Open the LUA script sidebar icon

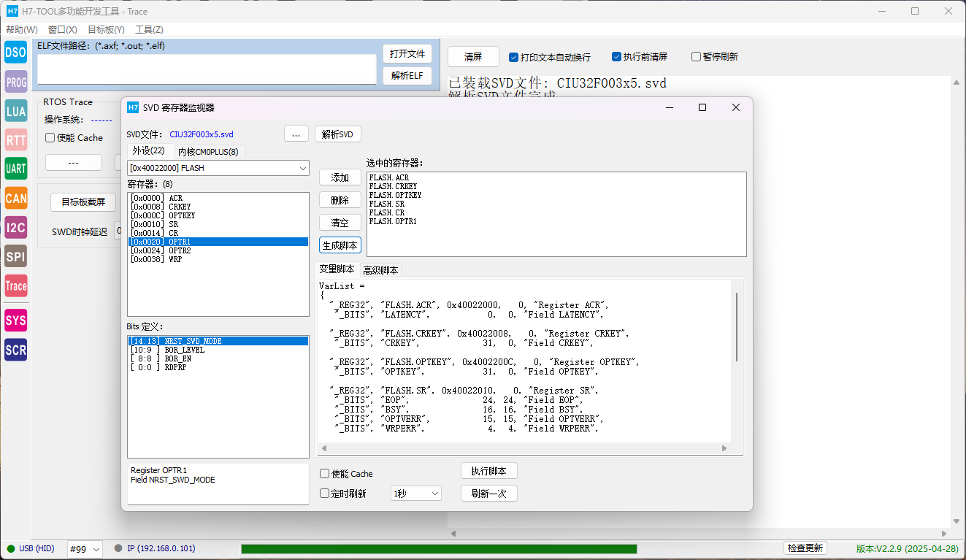15,111
